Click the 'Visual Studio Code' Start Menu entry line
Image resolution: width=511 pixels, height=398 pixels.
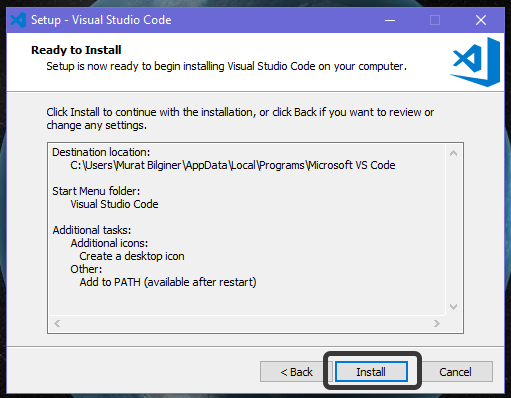coord(114,204)
